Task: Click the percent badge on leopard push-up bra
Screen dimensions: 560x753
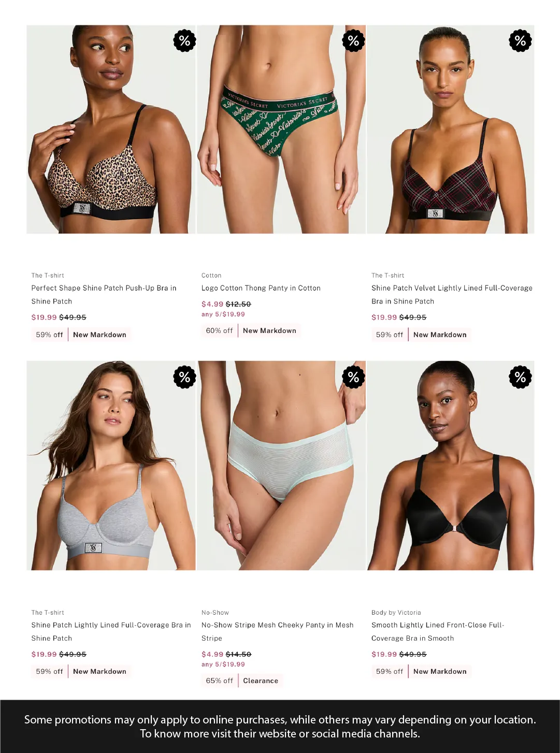Action: pos(184,41)
